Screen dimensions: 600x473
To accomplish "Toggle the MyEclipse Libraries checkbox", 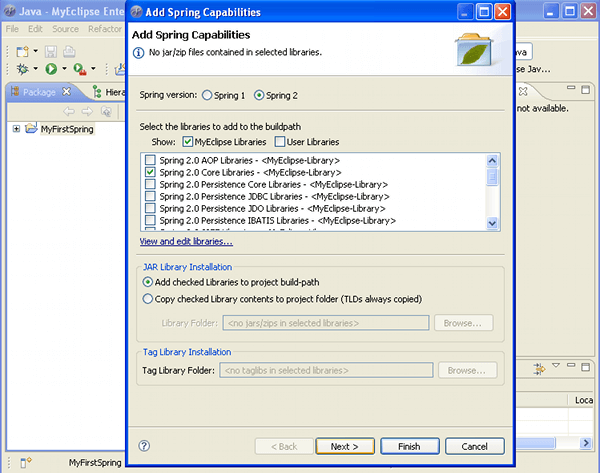I will click(188, 142).
